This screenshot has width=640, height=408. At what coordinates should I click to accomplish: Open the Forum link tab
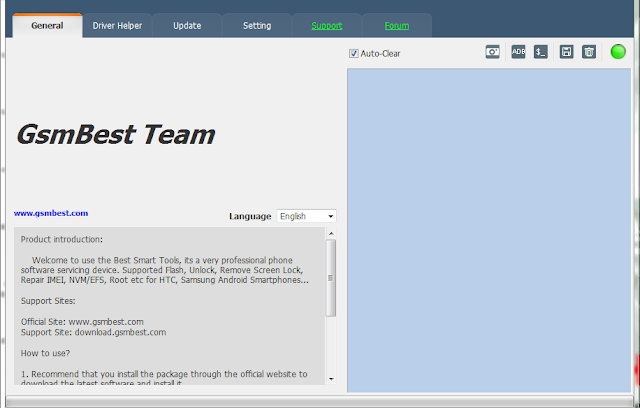pyautogui.click(x=397, y=26)
